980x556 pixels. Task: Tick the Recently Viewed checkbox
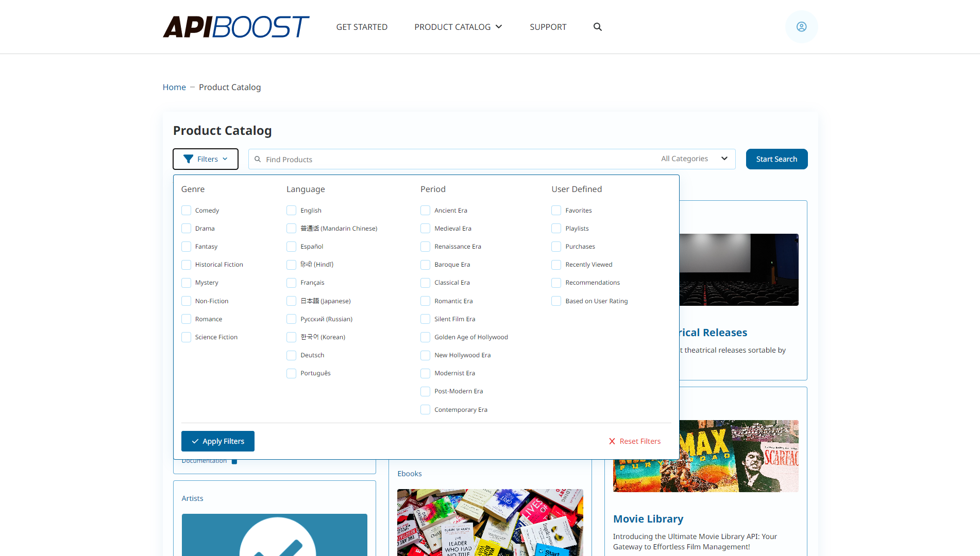(556, 265)
